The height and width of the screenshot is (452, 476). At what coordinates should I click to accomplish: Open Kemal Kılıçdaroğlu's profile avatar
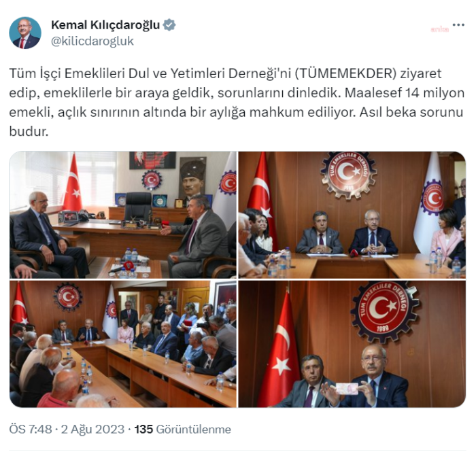(x=25, y=33)
